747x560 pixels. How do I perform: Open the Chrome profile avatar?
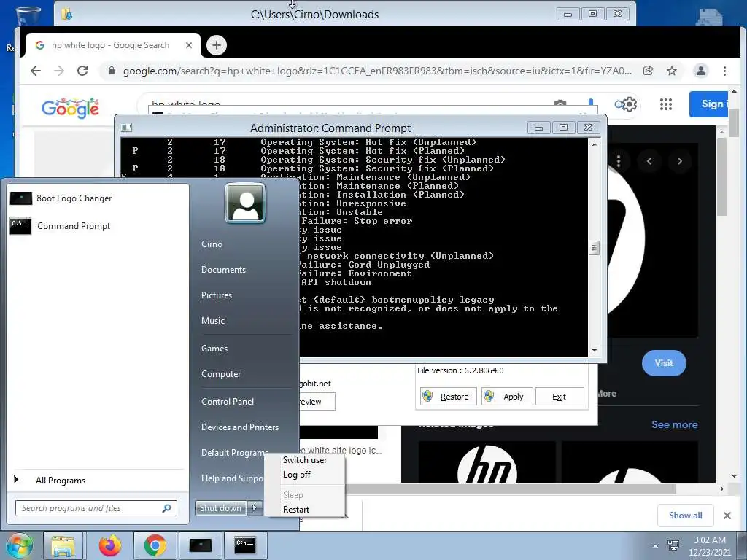(x=701, y=71)
